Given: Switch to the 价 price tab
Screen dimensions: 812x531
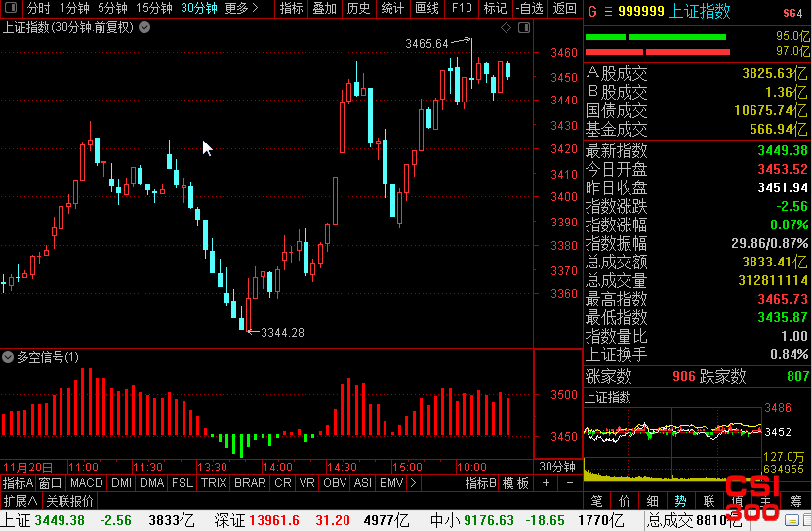Looking at the screenshot, I should click(x=625, y=501).
